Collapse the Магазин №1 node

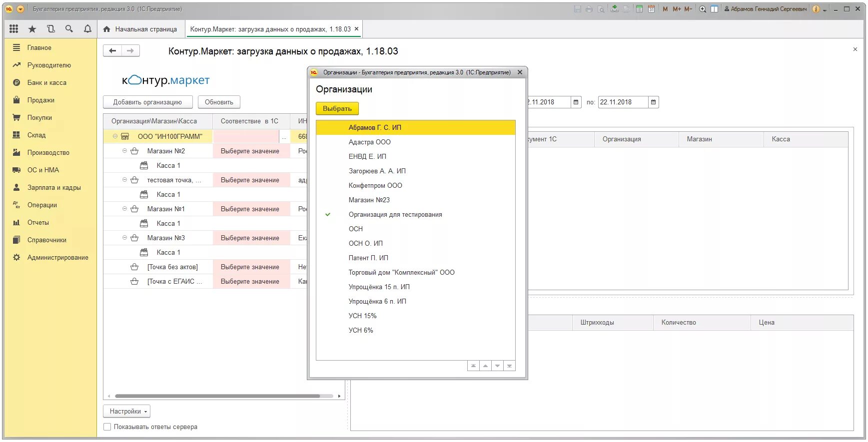(x=124, y=209)
